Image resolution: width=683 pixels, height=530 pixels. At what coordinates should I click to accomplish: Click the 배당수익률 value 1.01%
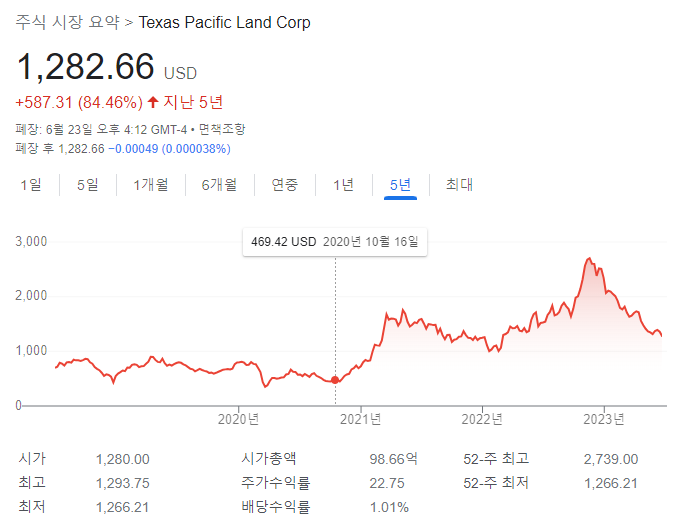389,507
